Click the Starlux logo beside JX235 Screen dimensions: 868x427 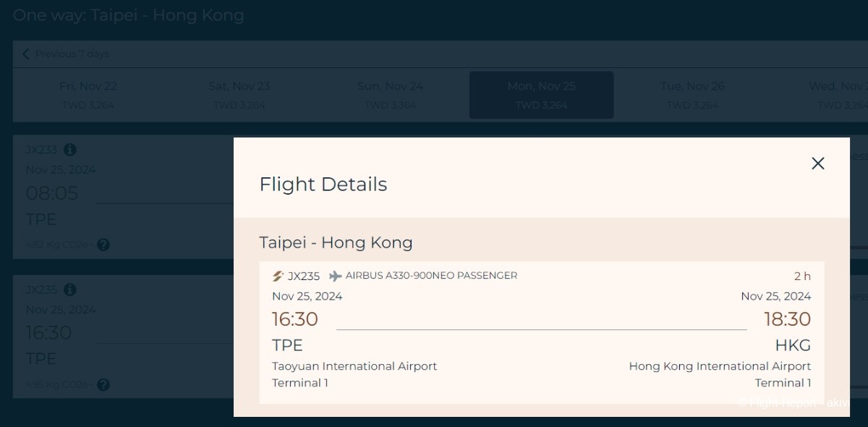pos(278,276)
